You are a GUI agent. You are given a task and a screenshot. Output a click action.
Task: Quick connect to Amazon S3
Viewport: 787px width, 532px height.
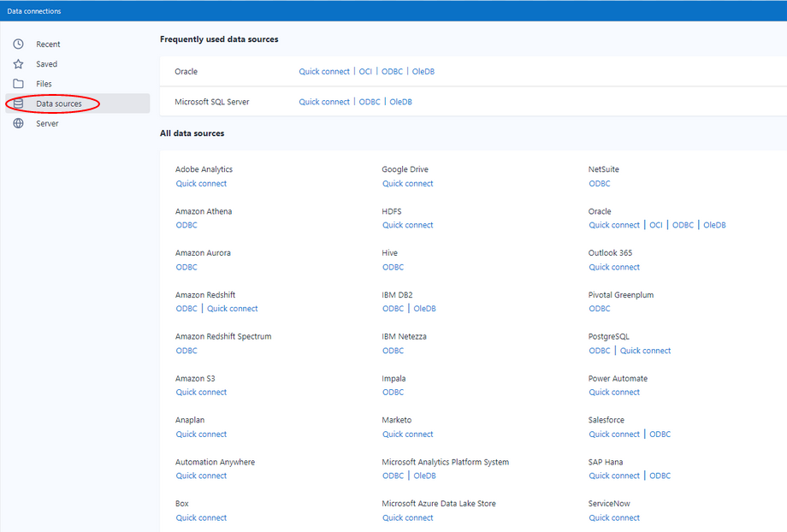[201, 392]
